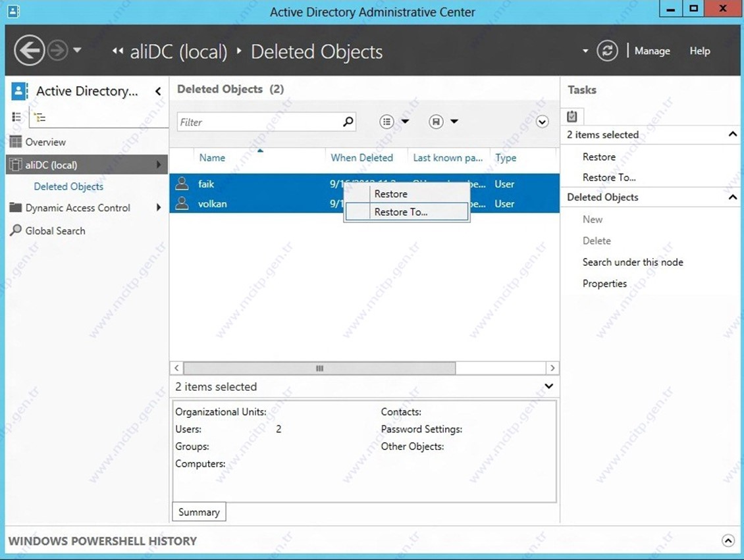Click the left arrow of horizontal scrollbar

pyautogui.click(x=176, y=368)
